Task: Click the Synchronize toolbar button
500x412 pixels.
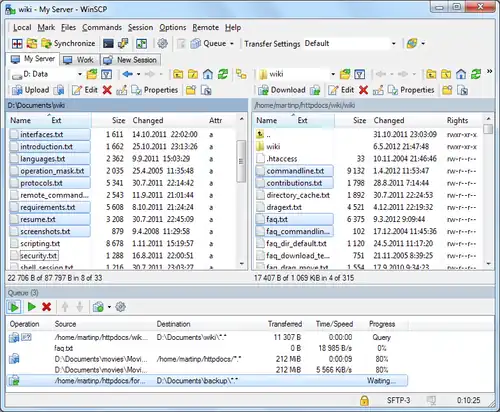Action: pyautogui.click(x=68, y=43)
